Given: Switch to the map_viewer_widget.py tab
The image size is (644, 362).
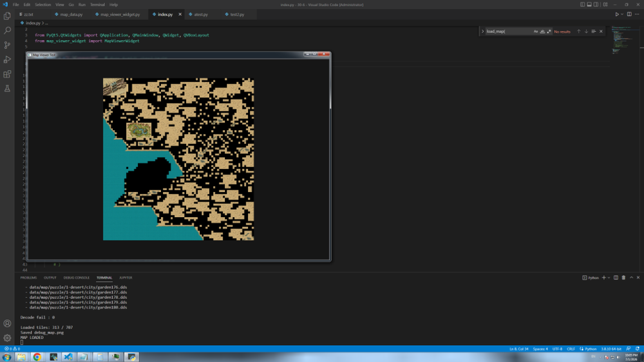Looking at the screenshot, I should pyautogui.click(x=120, y=14).
